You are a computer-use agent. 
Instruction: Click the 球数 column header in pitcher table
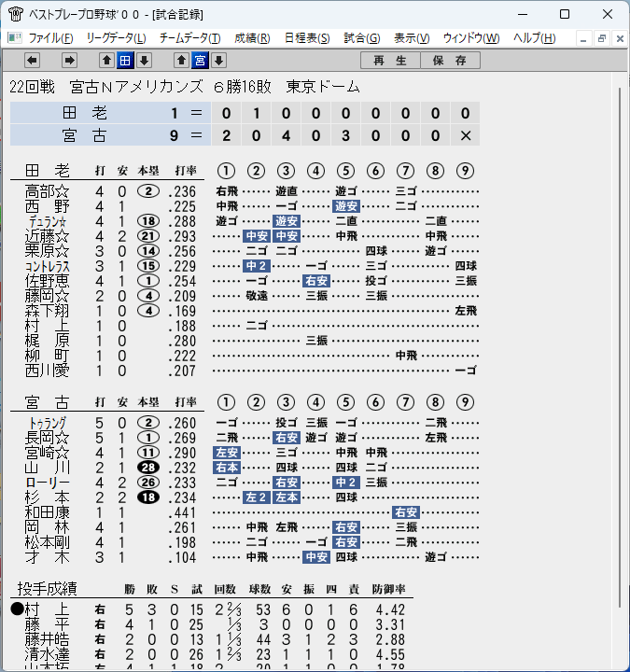(259, 589)
